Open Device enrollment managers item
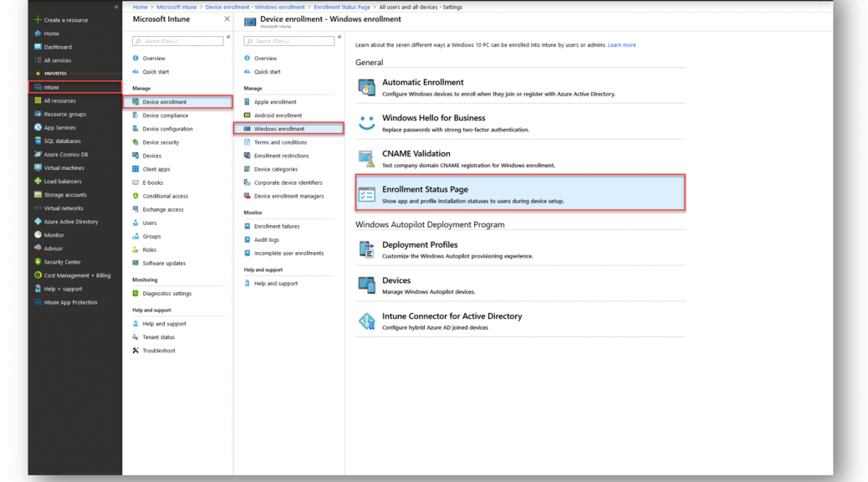The width and height of the screenshot is (868, 482). [x=288, y=196]
